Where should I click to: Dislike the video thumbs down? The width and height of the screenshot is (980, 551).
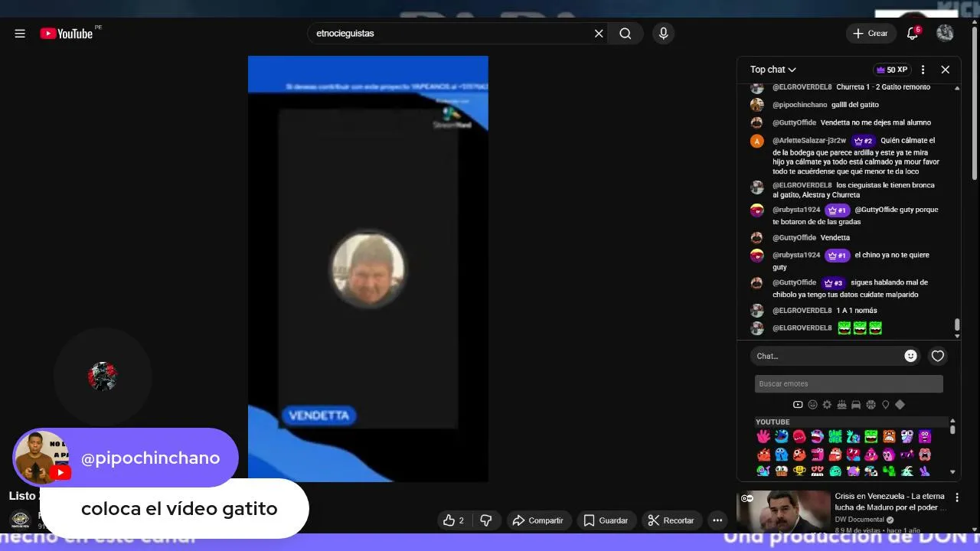[485, 520]
